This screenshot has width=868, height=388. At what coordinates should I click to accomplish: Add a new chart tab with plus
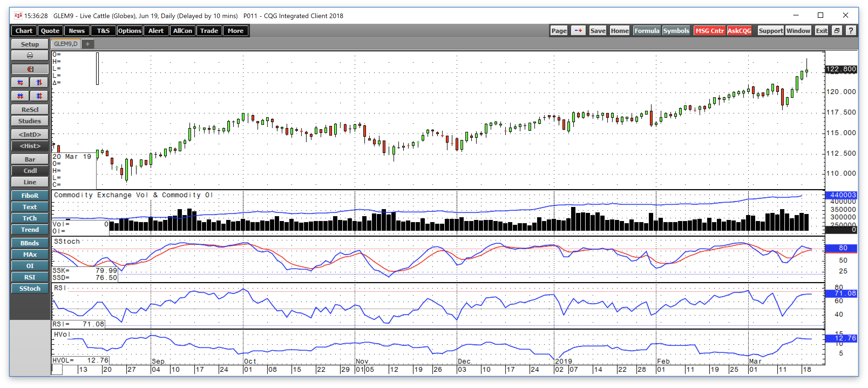pyautogui.click(x=88, y=44)
